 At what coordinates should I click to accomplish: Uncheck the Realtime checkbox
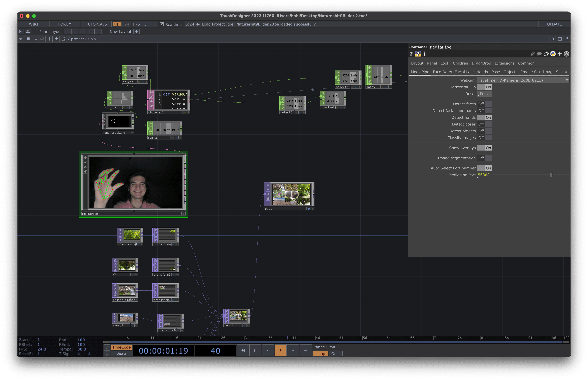coord(162,24)
